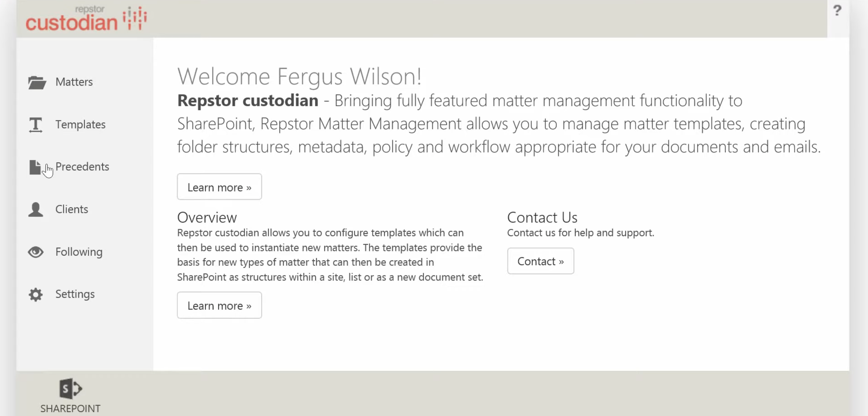The image size is (868, 416).
Task: Open Settings from the sidebar
Action: coord(75,294)
